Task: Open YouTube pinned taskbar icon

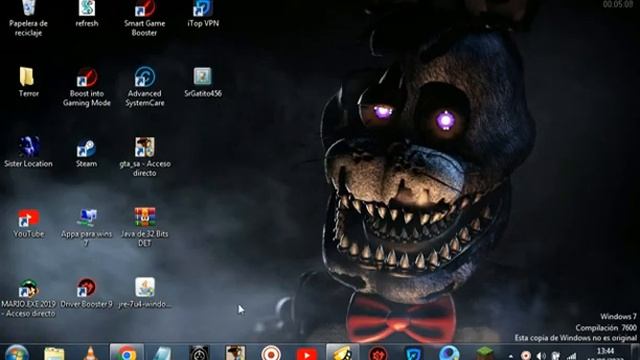Action: click(307, 353)
